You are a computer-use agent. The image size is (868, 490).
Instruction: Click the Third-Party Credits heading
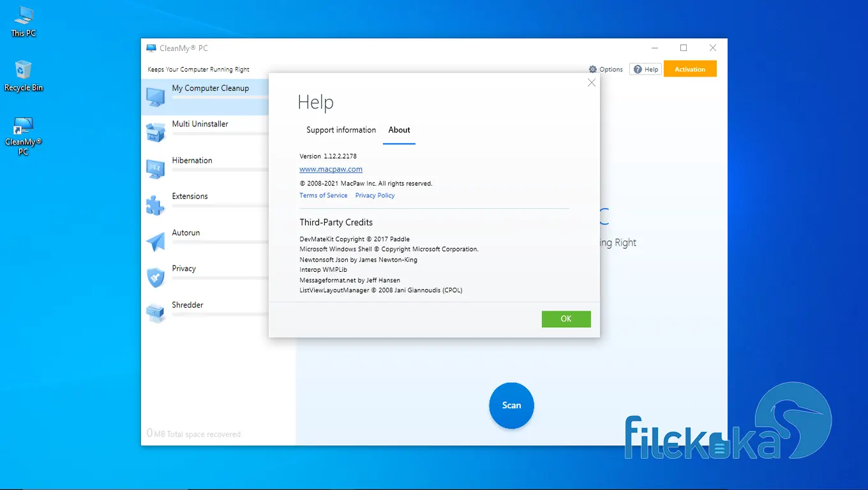tap(336, 223)
